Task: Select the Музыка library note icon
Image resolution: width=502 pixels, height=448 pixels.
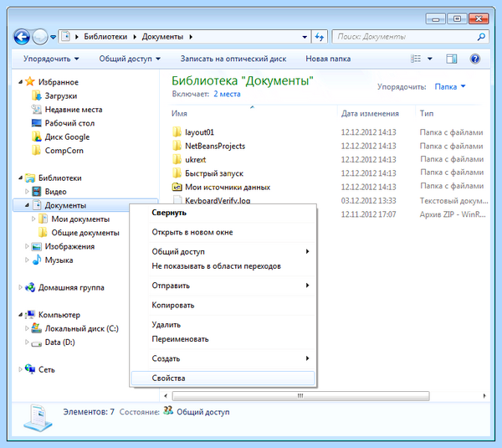Action: coord(37,260)
